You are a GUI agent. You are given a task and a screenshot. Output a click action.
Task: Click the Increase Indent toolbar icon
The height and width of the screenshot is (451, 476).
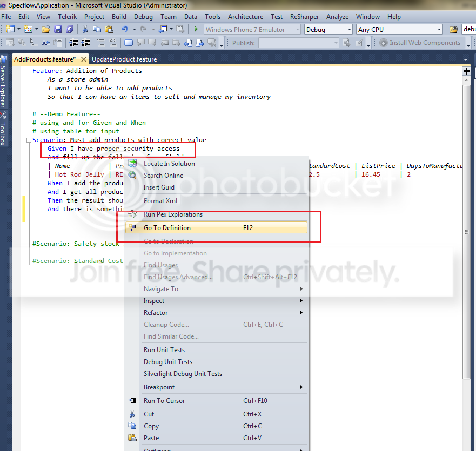click(86, 43)
